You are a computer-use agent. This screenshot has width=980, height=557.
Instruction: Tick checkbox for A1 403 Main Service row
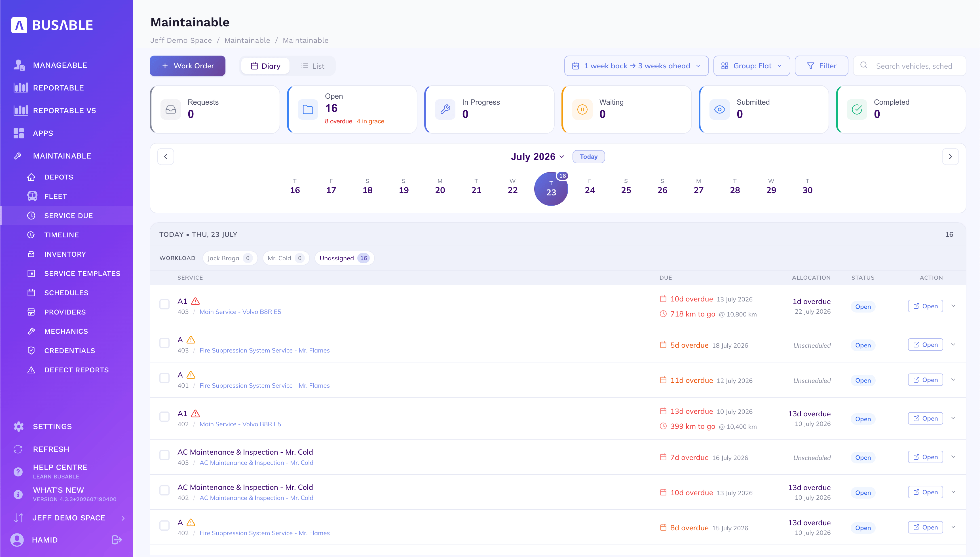164,305
